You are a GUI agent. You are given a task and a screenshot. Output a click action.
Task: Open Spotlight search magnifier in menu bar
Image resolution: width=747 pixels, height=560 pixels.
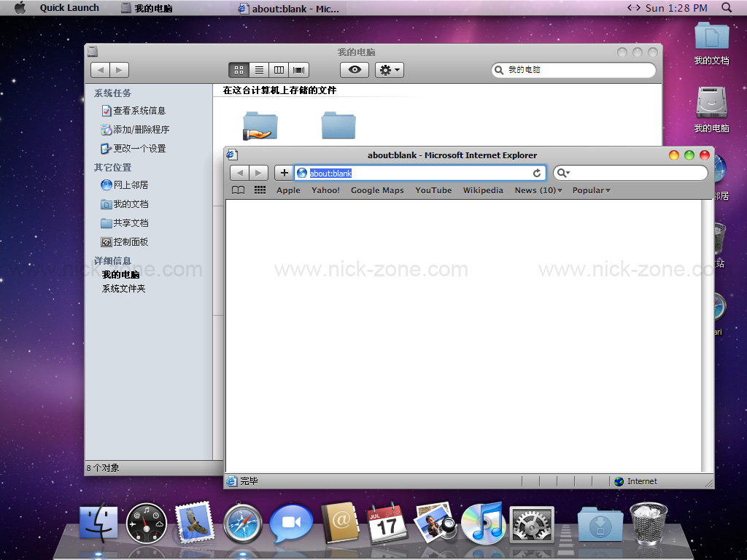click(727, 7)
